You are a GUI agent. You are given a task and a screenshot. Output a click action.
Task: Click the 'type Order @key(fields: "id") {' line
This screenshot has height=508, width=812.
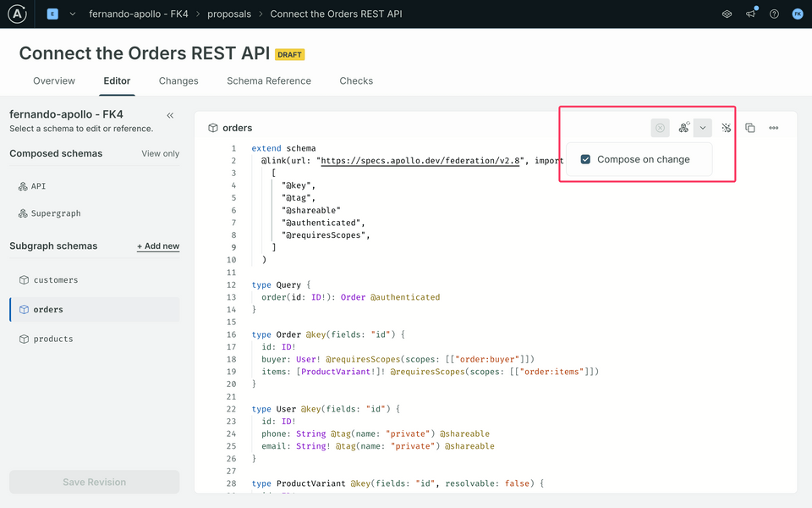[x=328, y=335]
